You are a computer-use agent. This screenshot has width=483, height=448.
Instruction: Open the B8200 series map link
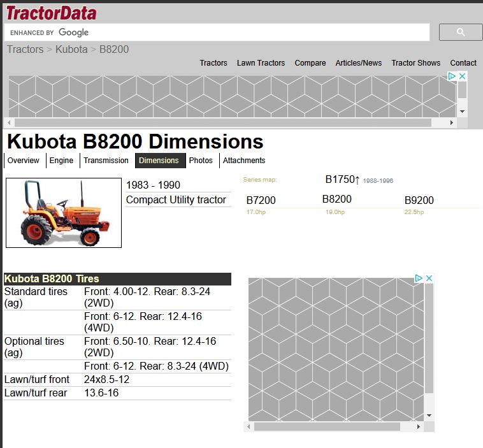(336, 199)
